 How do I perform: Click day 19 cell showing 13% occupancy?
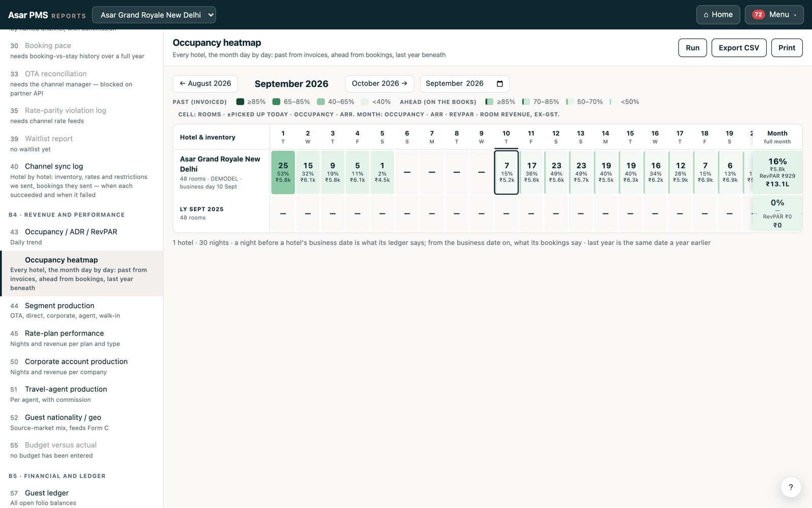click(x=729, y=172)
